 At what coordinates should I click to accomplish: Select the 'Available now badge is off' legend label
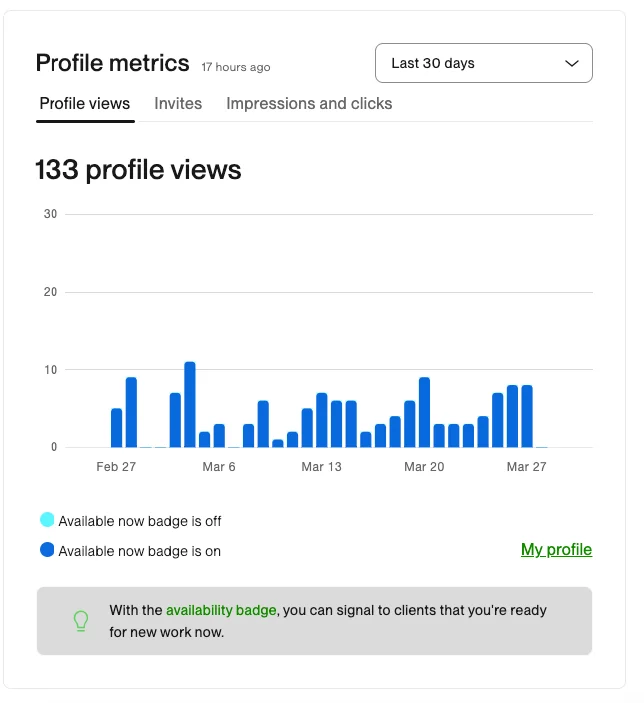[140, 521]
